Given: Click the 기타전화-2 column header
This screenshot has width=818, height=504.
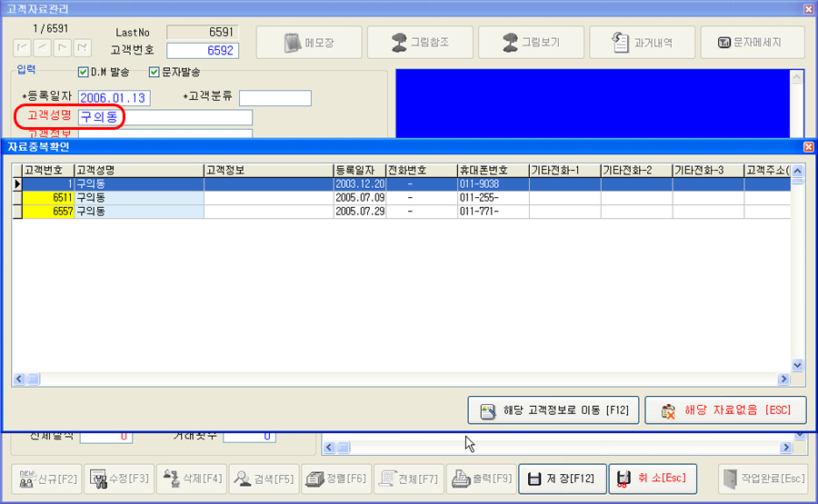Looking at the screenshot, I should (636, 171).
